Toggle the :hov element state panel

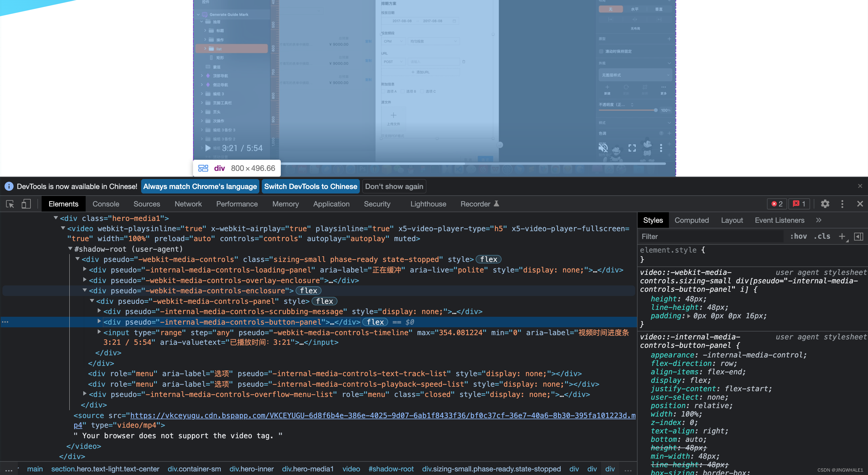798,236
